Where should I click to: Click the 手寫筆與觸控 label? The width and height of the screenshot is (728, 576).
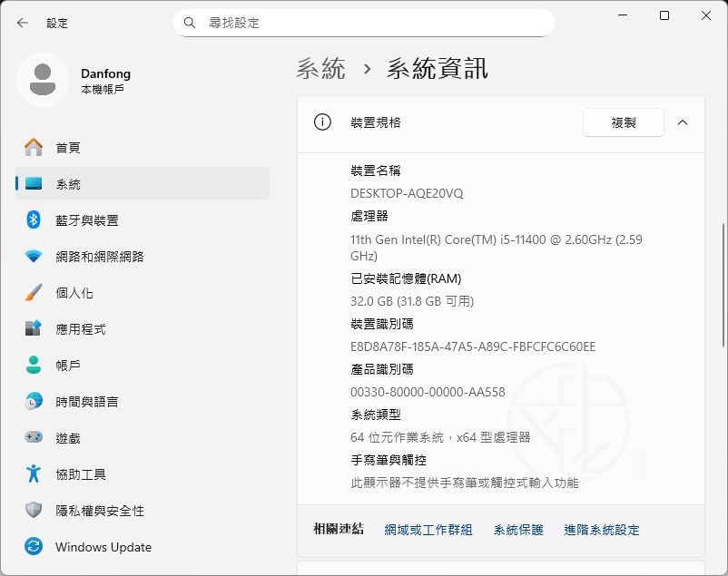(x=389, y=460)
